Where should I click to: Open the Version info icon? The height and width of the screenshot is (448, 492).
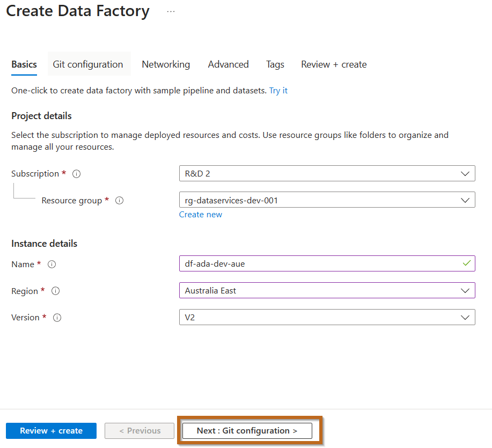57,318
